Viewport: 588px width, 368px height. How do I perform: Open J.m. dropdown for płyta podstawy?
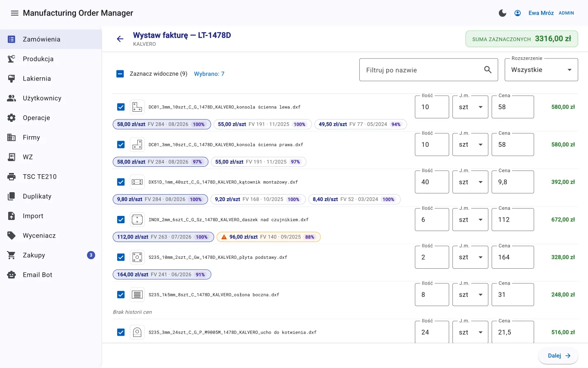(470, 257)
